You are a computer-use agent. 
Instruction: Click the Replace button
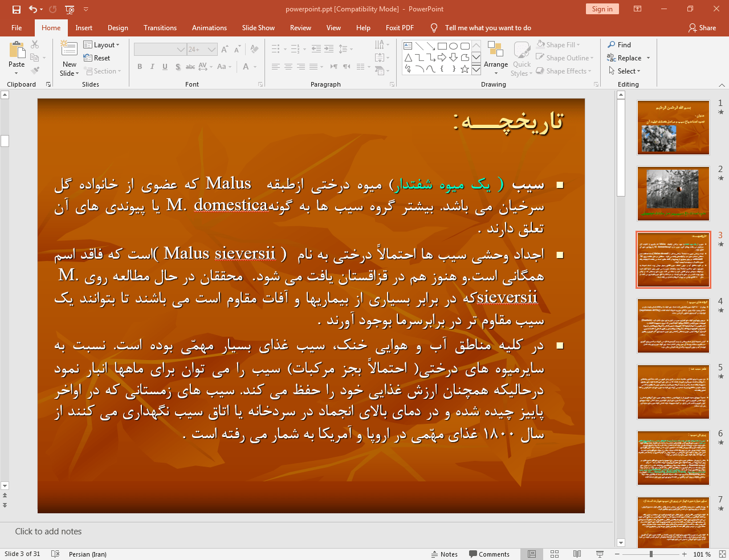point(625,58)
